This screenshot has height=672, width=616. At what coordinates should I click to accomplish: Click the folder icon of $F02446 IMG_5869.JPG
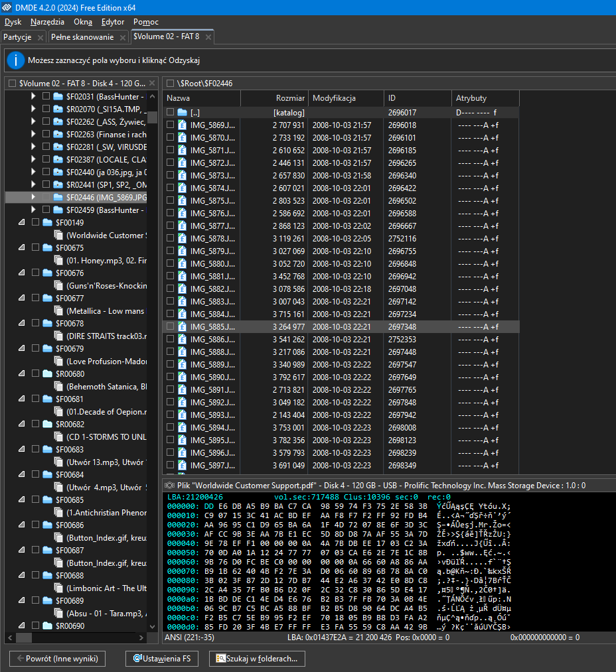point(58,197)
